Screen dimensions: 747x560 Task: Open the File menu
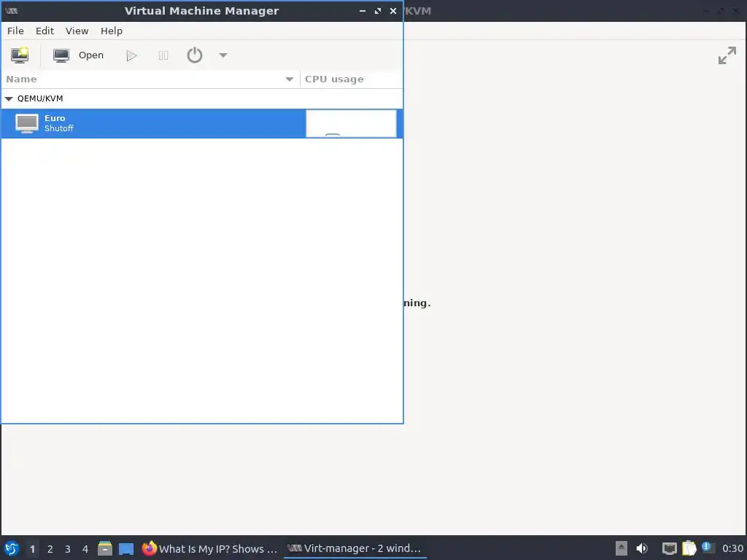[x=15, y=31]
